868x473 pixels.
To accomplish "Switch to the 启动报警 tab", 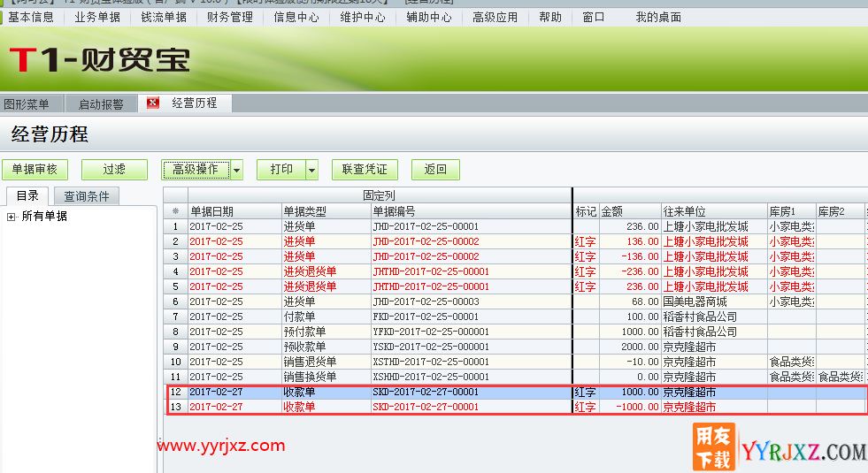I will (101, 104).
